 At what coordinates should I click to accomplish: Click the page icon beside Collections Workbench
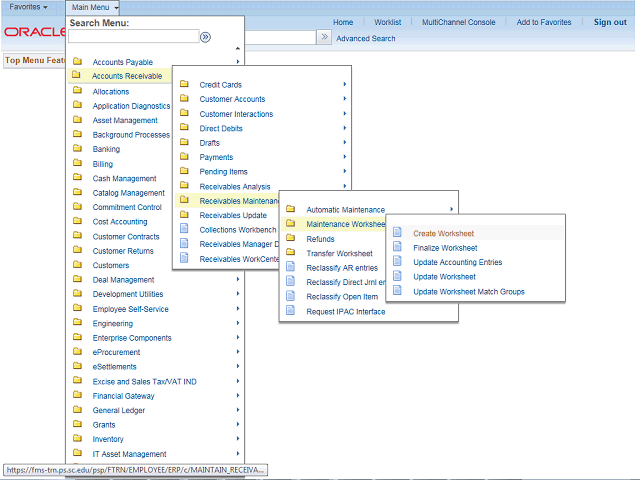(x=184, y=230)
